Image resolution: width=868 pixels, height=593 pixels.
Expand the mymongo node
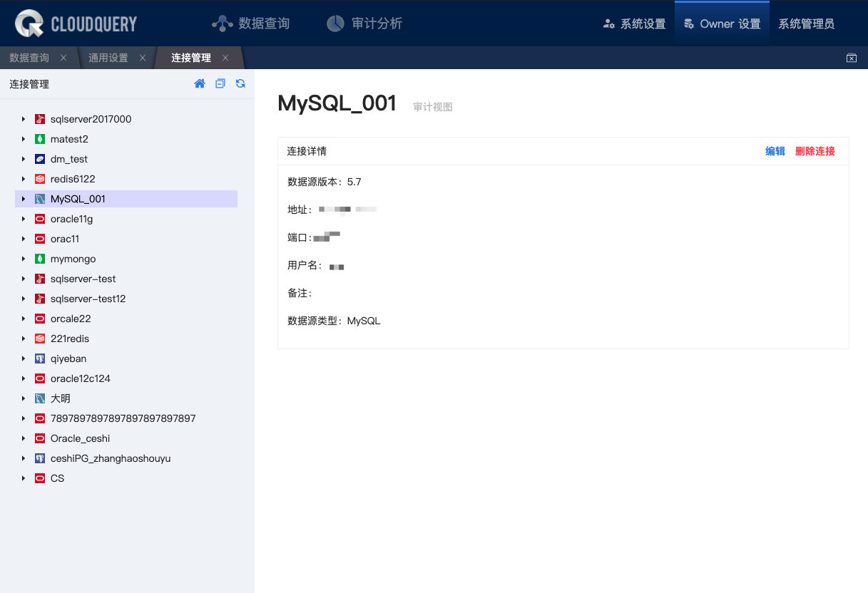(24, 259)
